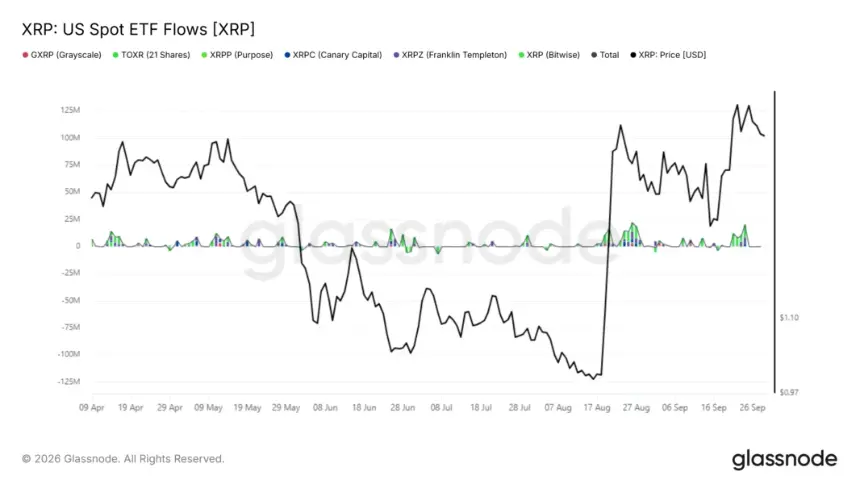Click the 50M y-axis label

[72, 192]
